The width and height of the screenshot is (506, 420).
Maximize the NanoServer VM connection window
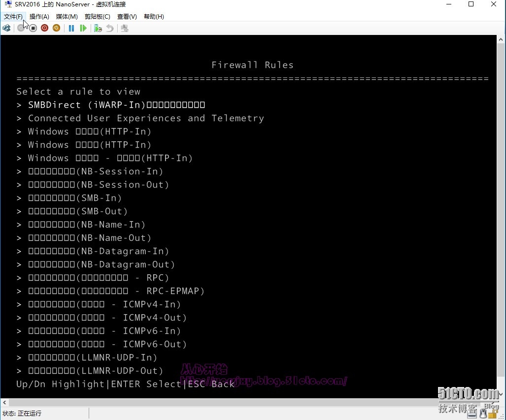click(x=471, y=4)
